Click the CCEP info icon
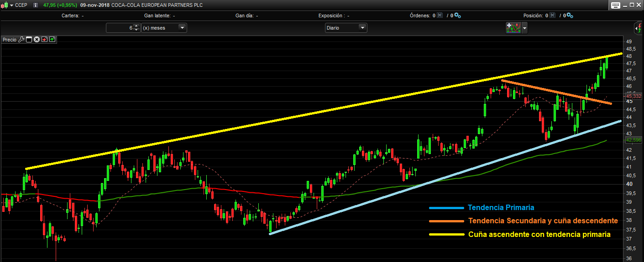This screenshot has height=262, width=644. click(x=36, y=5)
